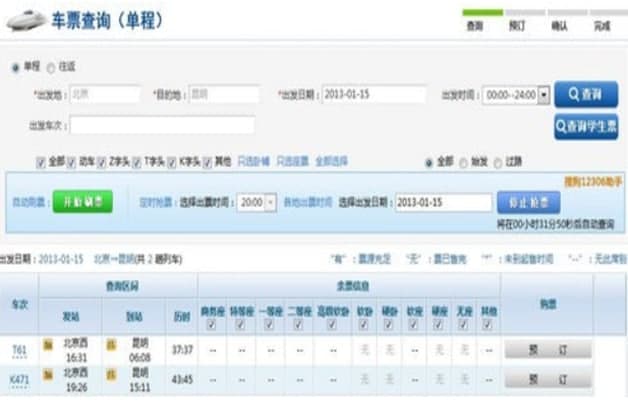Toggle the checkbox under 软卧 column

tap(363, 324)
